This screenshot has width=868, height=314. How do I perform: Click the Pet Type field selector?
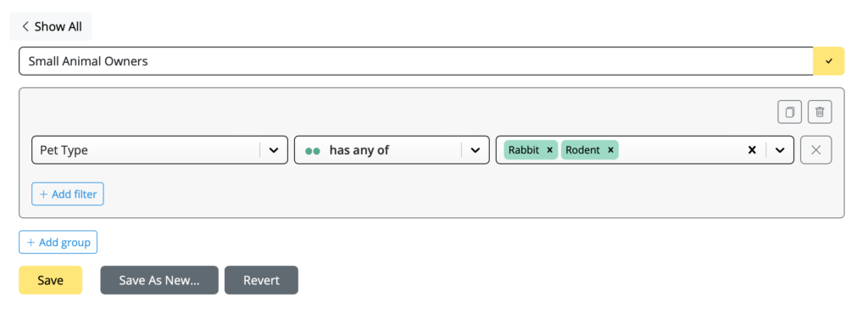coord(159,150)
